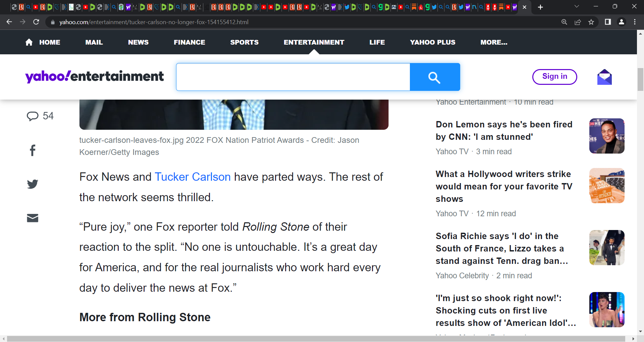Screen dimensions: 644x342
Task: Open American Idol shocking cuts story
Action: (x=506, y=310)
